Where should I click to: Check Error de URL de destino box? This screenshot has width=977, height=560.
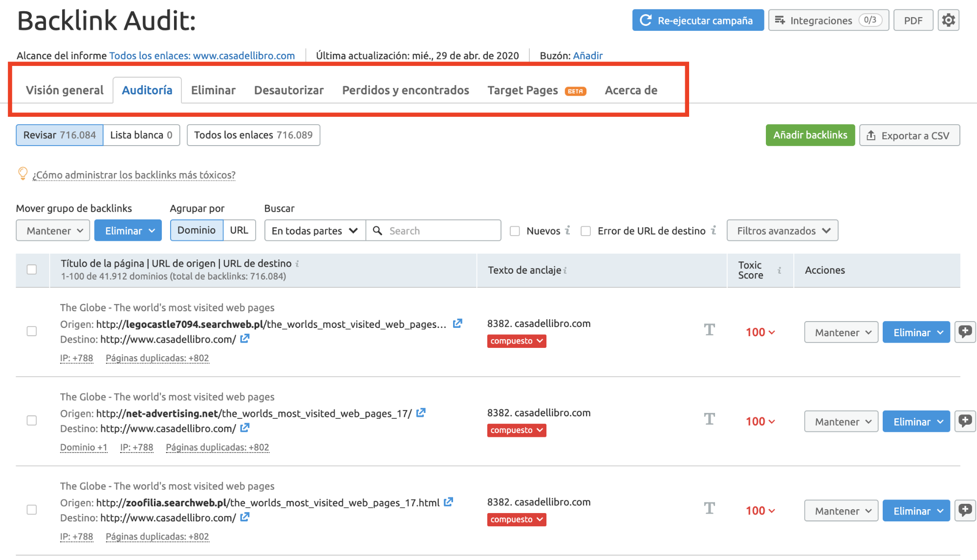(586, 231)
